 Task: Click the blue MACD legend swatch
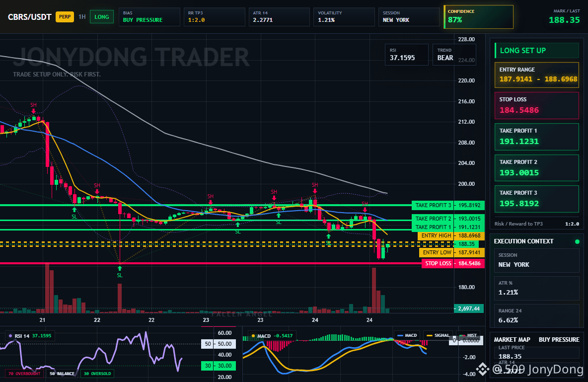(x=400, y=335)
